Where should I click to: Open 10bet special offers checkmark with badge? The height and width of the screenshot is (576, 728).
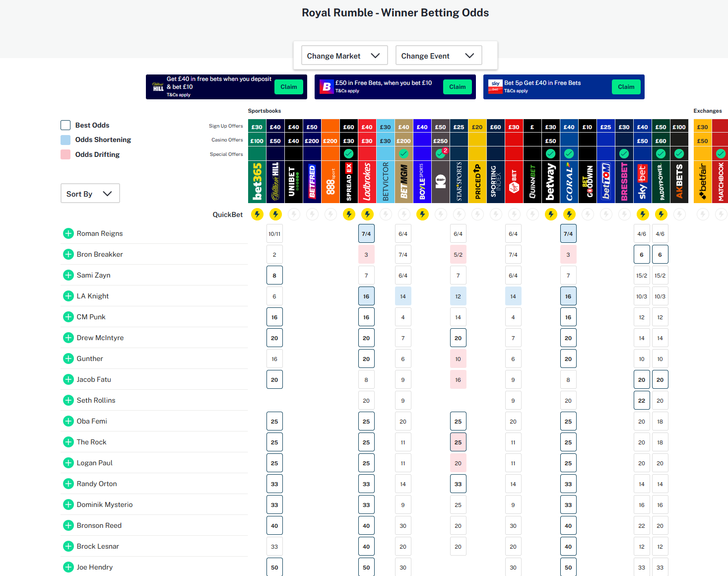coord(441,153)
